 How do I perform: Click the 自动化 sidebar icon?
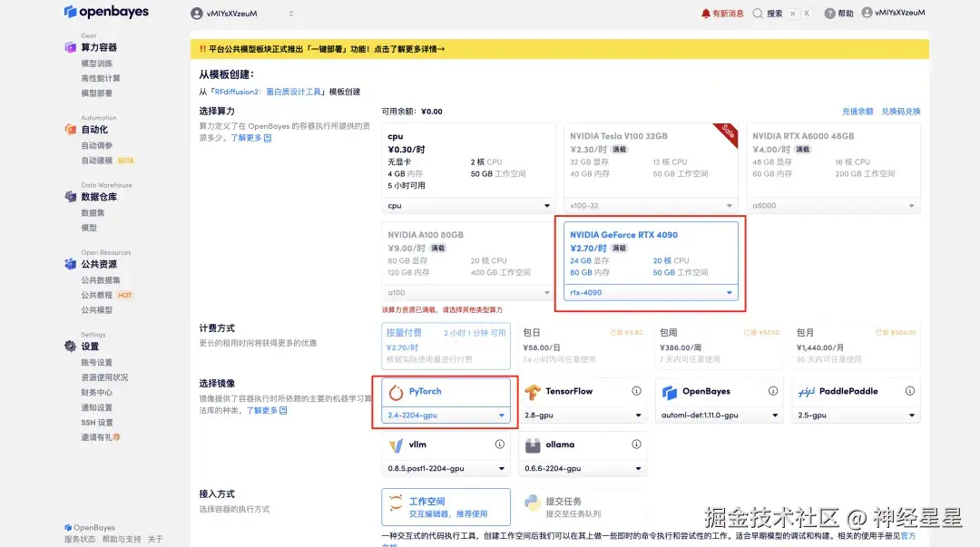70,130
